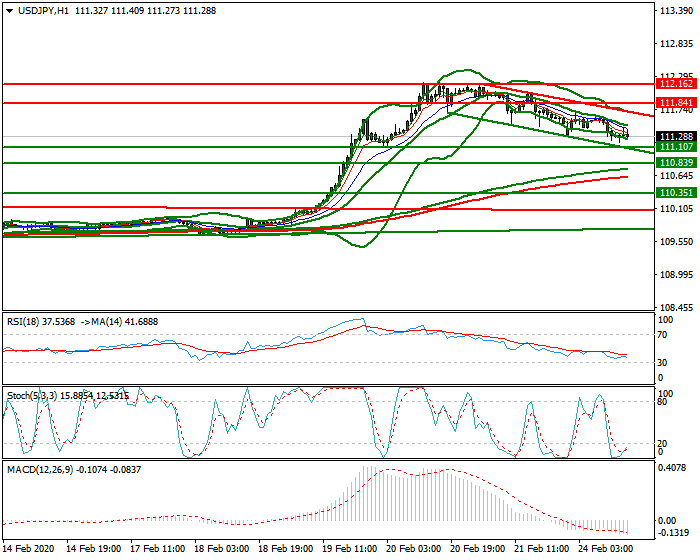Click the 21 Feb 11:00 time label
This screenshot has width=700, height=560.
click(x=542, y=548)
